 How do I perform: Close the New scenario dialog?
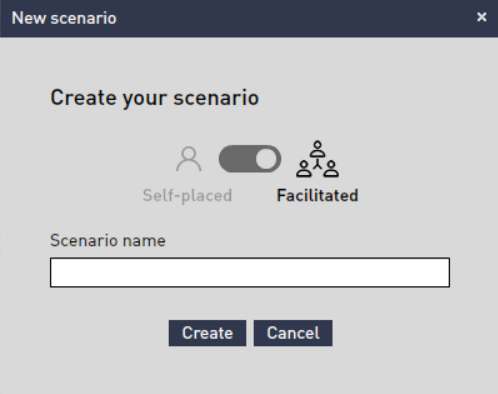[x=482, y=17]
